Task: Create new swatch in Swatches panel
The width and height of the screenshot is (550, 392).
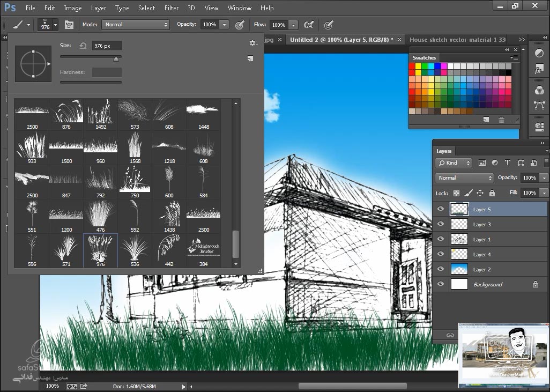Action: (486, 120)
